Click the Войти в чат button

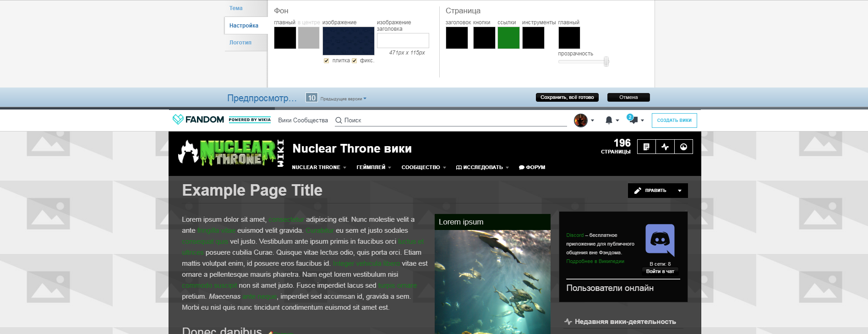point(660,271)
